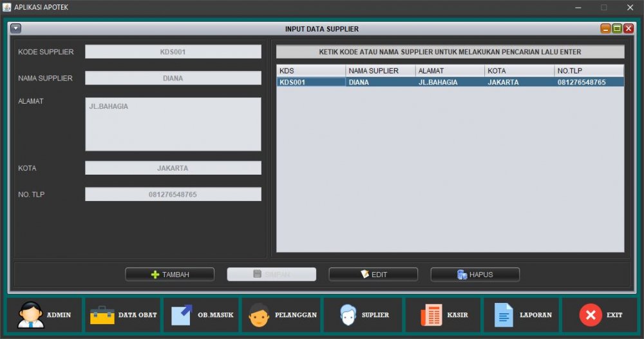Open the OB.MASUK module

pyautogui.click(x=182, y=315)
